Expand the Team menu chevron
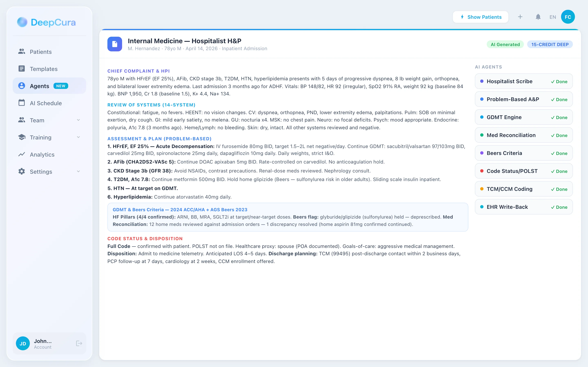 [78, 120]
